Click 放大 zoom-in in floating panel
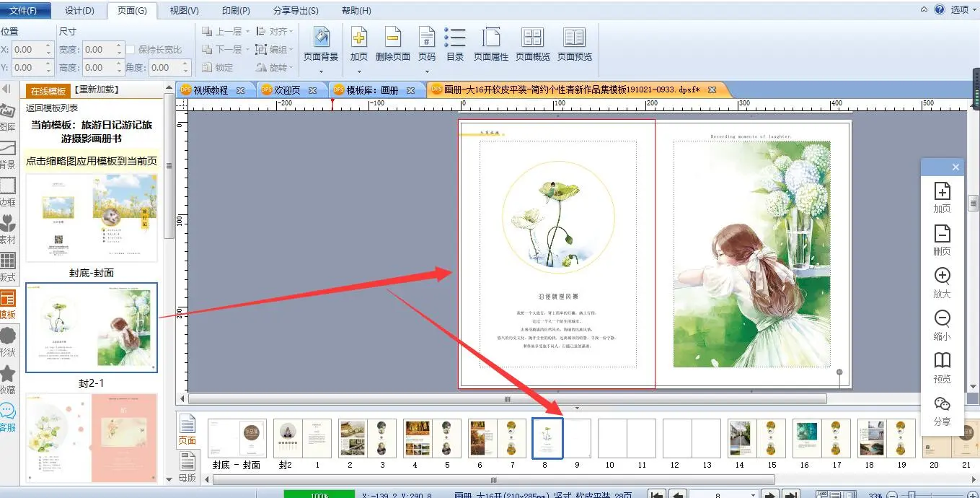 pyautogui.click(x=942, y=282)
